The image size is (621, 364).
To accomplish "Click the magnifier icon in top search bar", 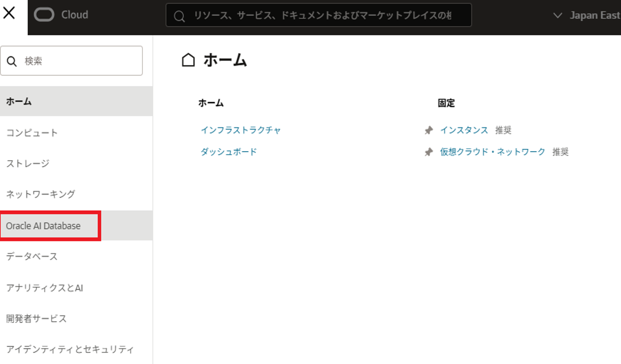I will (x=179, y=16).
